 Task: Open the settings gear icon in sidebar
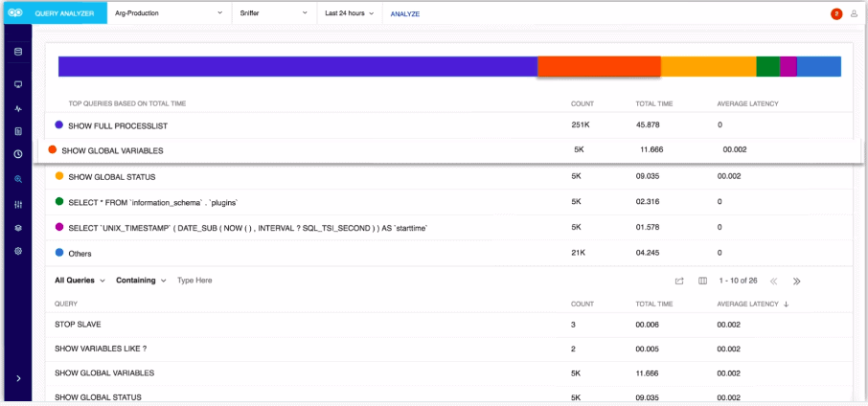18,251
